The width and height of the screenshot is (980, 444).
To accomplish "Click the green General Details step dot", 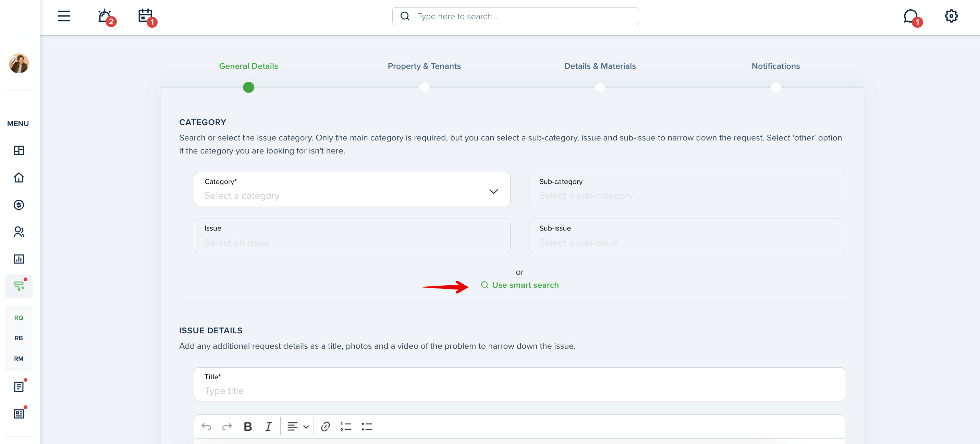I will click(248, 87).
